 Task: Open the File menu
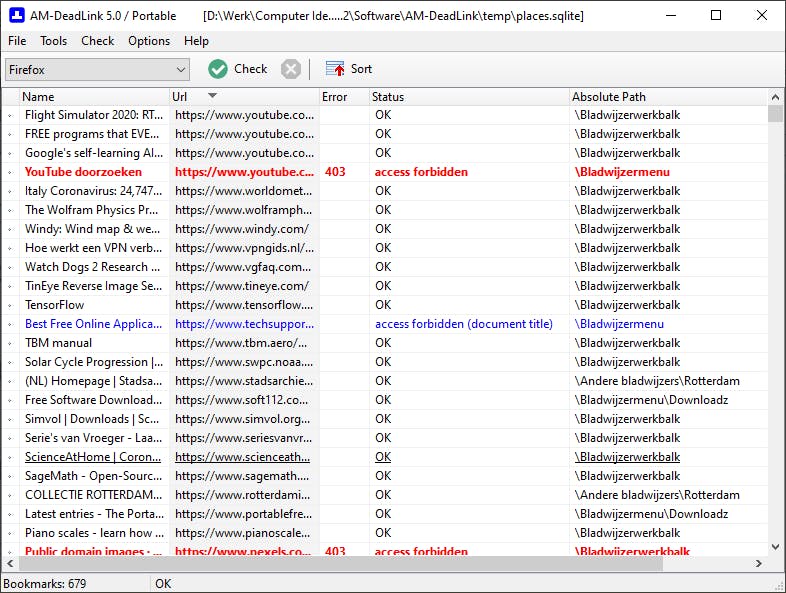click(17, 41)
